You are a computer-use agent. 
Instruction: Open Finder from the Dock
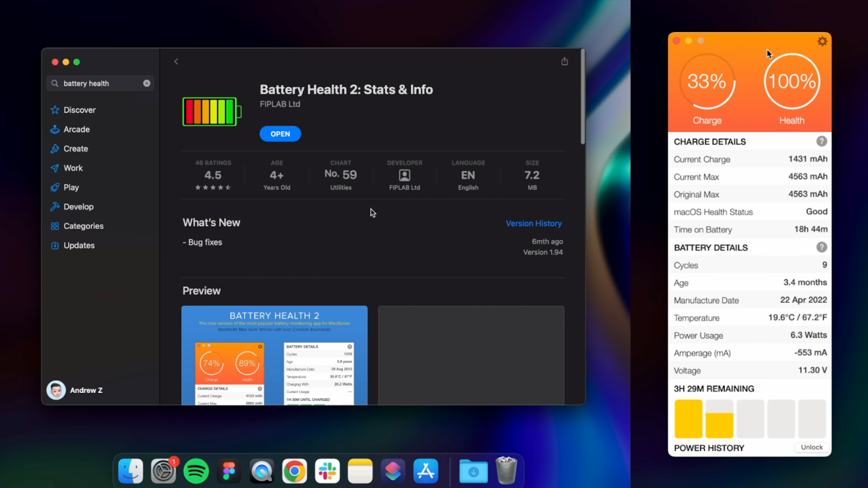coord(131,471)
